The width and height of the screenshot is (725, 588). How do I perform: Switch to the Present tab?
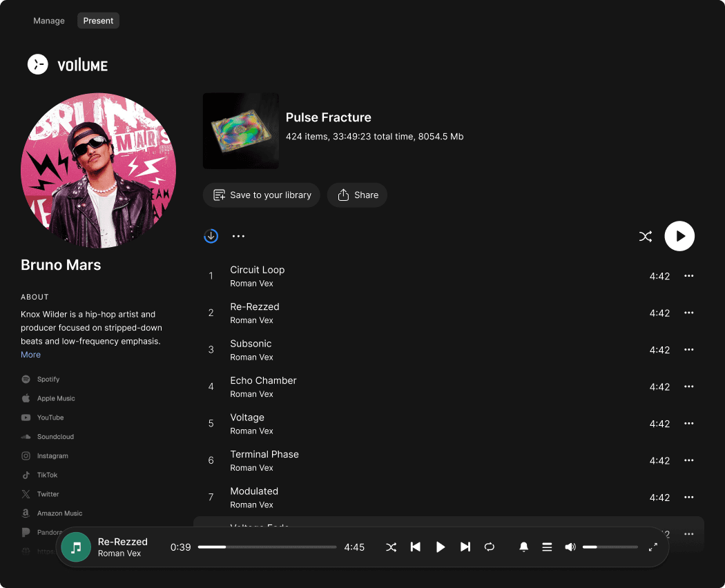coord(98,21)
